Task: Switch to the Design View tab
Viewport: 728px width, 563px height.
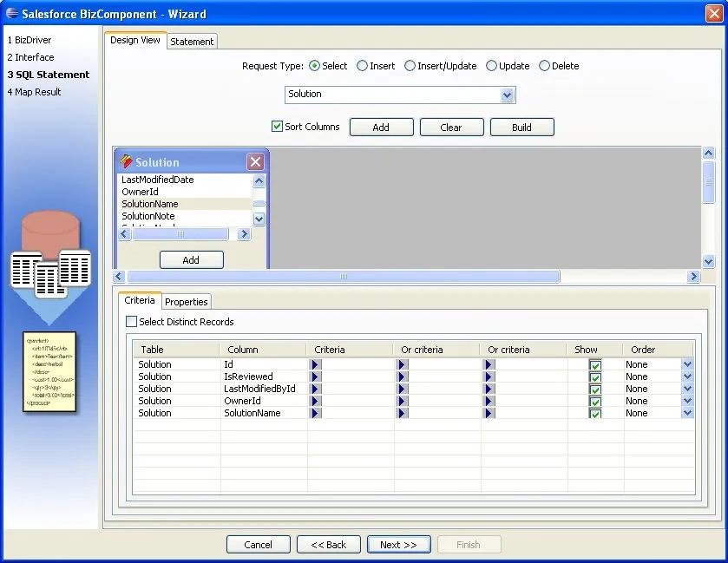Action: [135, 40]
